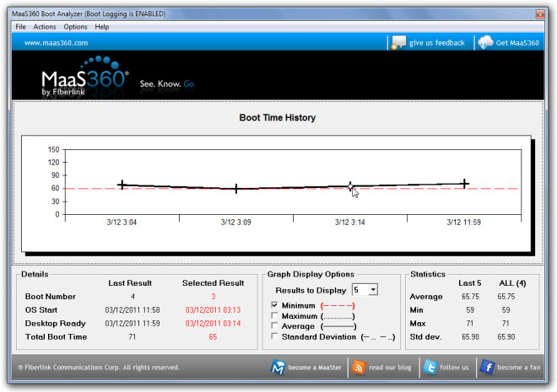Click the Get MaaS360 link text
The width and height of the screenshot is (557, 392).
pos(517,43)
